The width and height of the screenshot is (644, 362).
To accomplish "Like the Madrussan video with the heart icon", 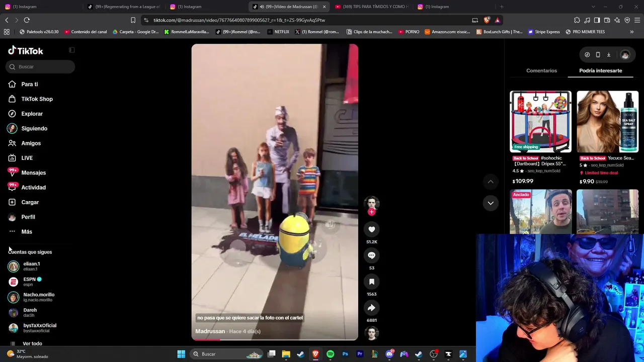I will [x=371, y=229].
